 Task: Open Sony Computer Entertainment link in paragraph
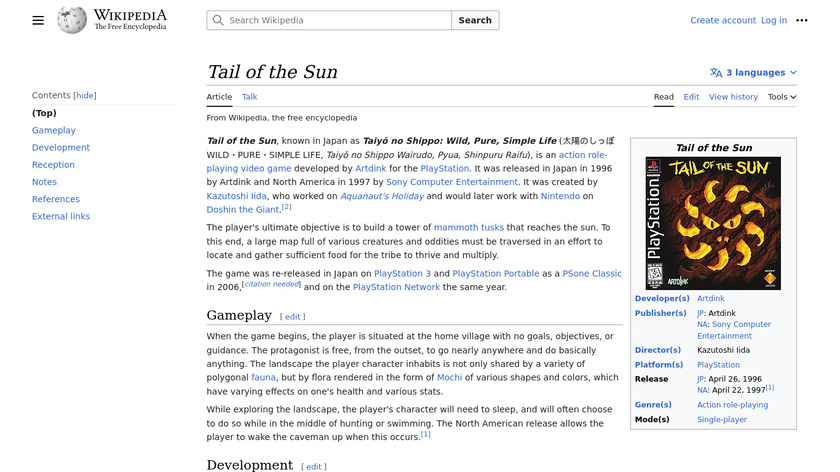(452, 182)
